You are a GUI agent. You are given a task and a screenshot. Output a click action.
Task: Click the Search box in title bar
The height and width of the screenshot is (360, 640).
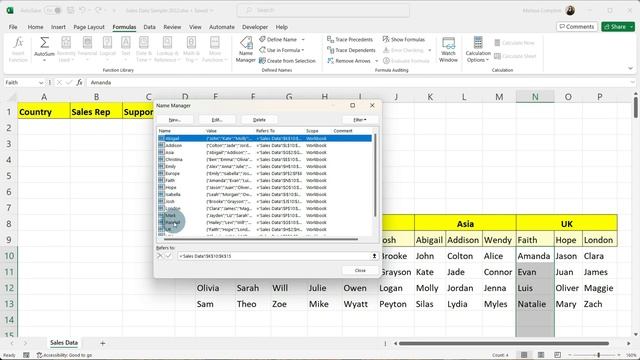click(x=323, y=10)
